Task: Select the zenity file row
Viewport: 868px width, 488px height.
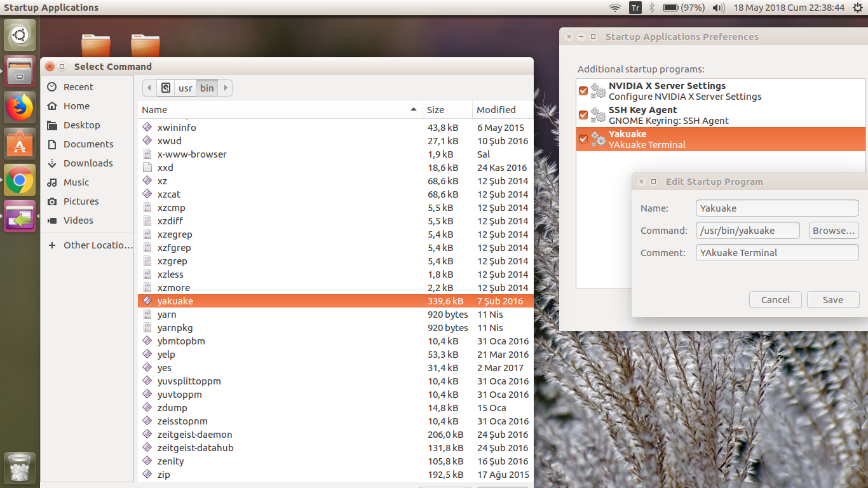Action: pyautogui.click(x=335, y=461)
